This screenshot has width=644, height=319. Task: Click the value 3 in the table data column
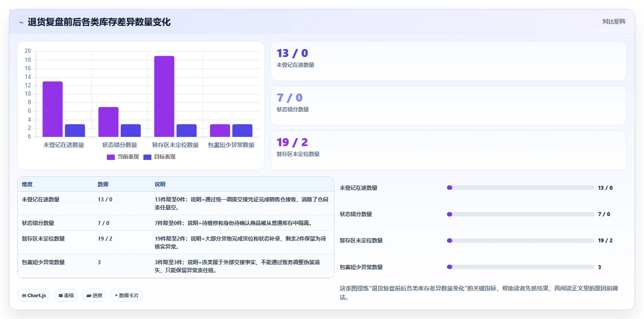(99, 262)
